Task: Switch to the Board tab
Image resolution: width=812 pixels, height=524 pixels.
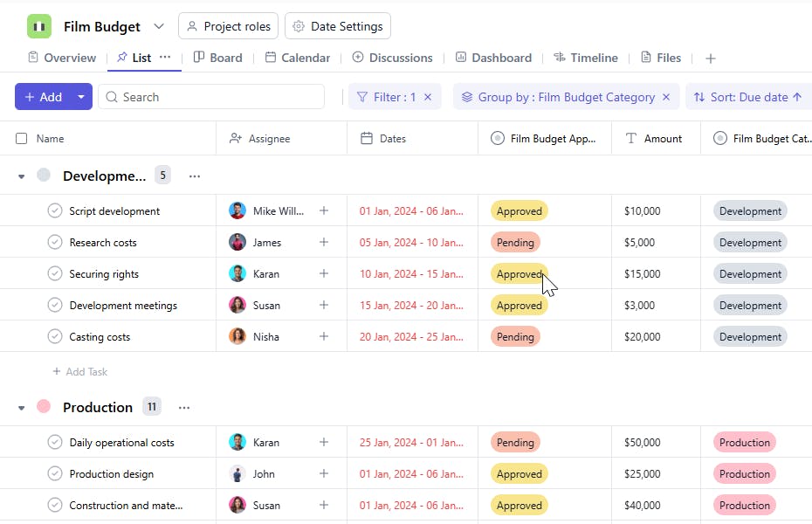Action: [x=217, y=58]
